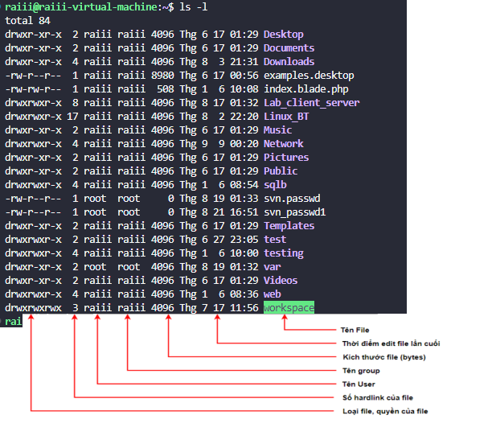The width and height of the screenshot is (492, 448).
Task: Click the "Thời điểm edit file lần cuối" label
Action: [391, 343]
